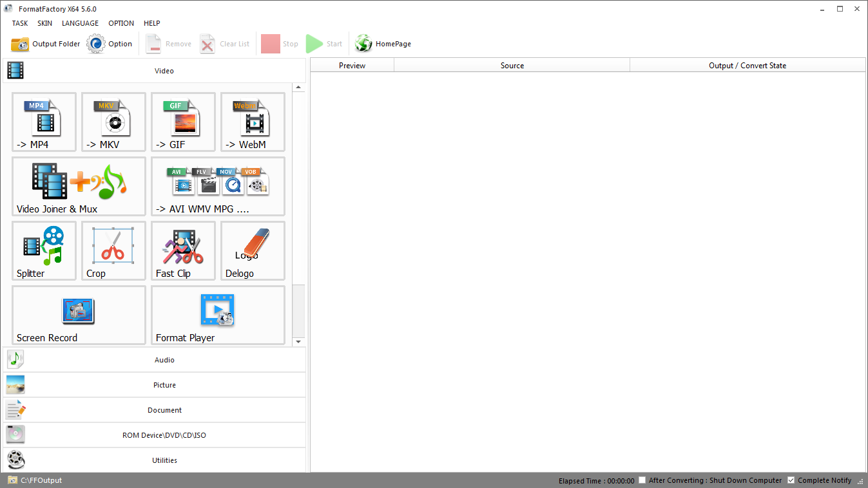Viewport: 868px width, 488px height.
Task: Click the scroll up arrow in Video panel
Action: (298, 87)
